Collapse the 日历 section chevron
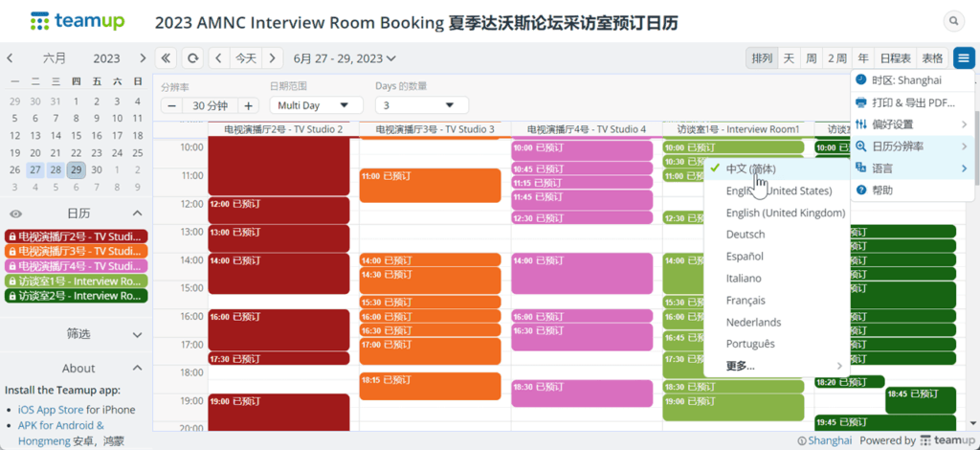The width and height of the screenshot is (980, 450). [138, 214]
